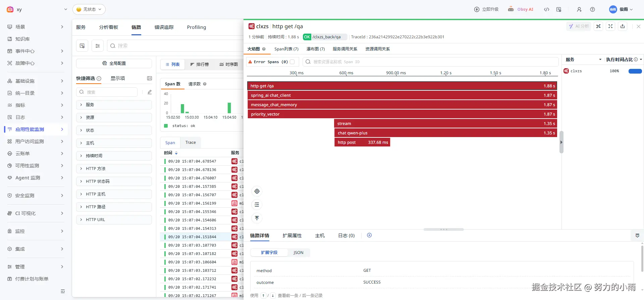Image resolution: width=644 pixels, height=300 pixels.
Task: Switch to the 排行榜 view
Action: [x=200, y=64]
